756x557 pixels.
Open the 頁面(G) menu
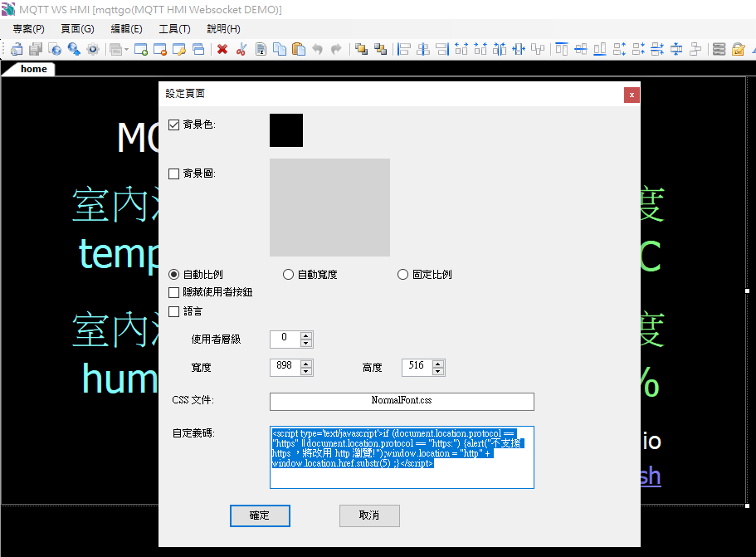click(x=78, y=29)
